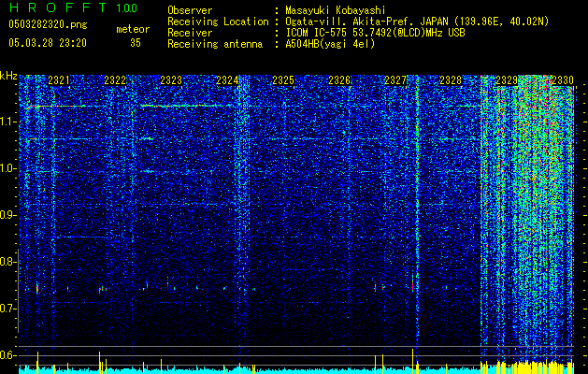
Task: Click the Receiving antenna A504HB line
Action: point(271,44)
